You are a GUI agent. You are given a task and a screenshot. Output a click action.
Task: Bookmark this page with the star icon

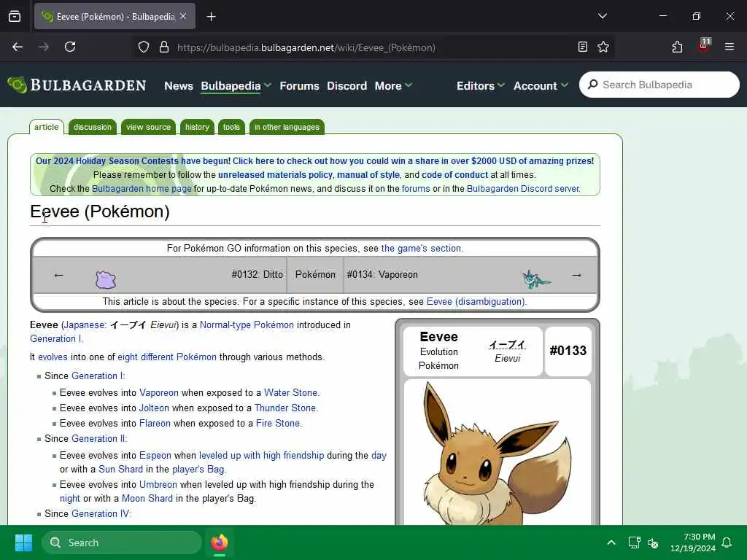click(603, 47)
